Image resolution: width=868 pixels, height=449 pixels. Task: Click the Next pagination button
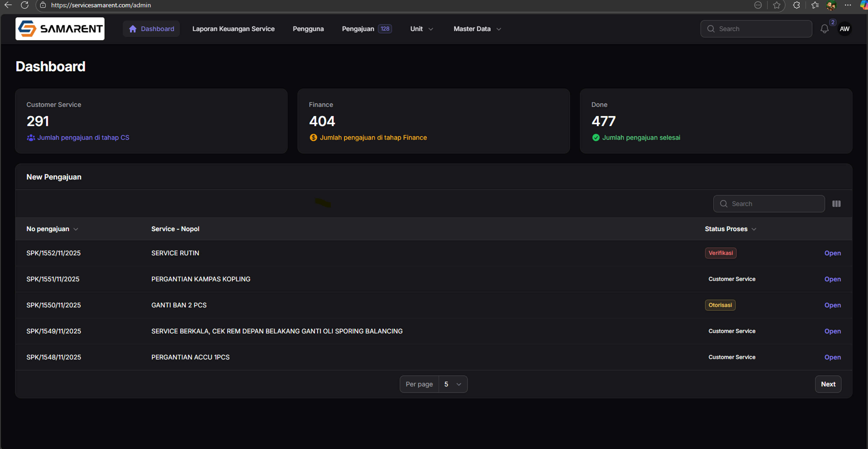pyautogui.click(x=828, y=384)
